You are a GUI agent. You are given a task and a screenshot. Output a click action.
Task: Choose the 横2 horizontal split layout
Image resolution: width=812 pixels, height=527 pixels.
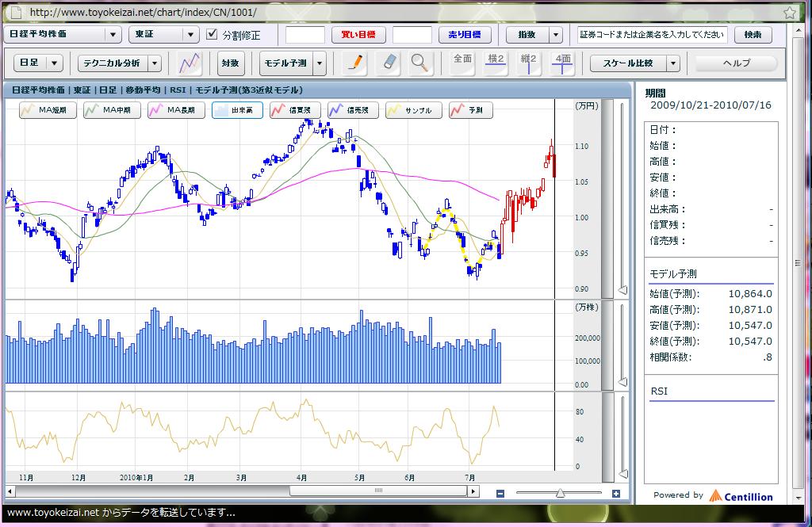tap(496, 63)
